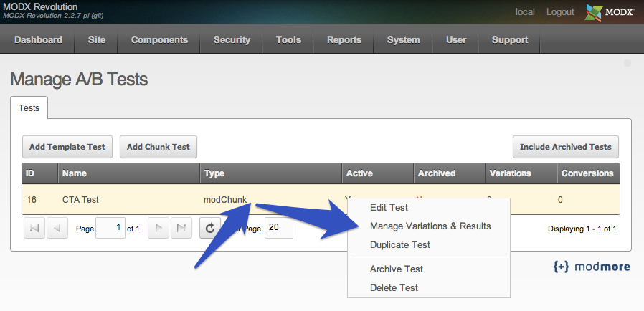
Task: Sort by the Archived column header
Action: (x=450, y=173)
